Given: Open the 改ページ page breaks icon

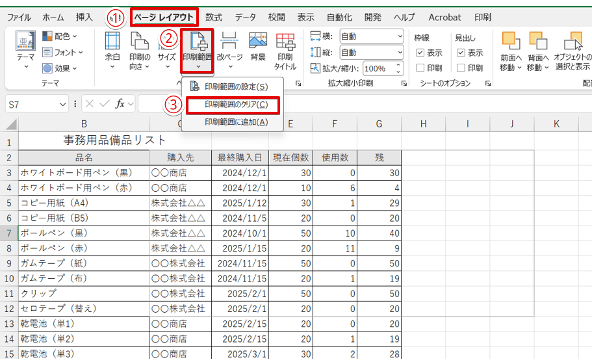Looking at the screenshot, I should click(x=229, y=41).
